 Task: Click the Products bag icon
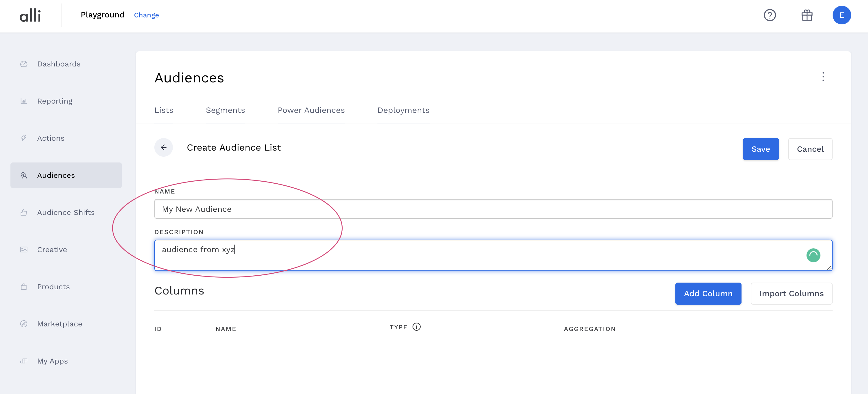(x=23, y=287)
